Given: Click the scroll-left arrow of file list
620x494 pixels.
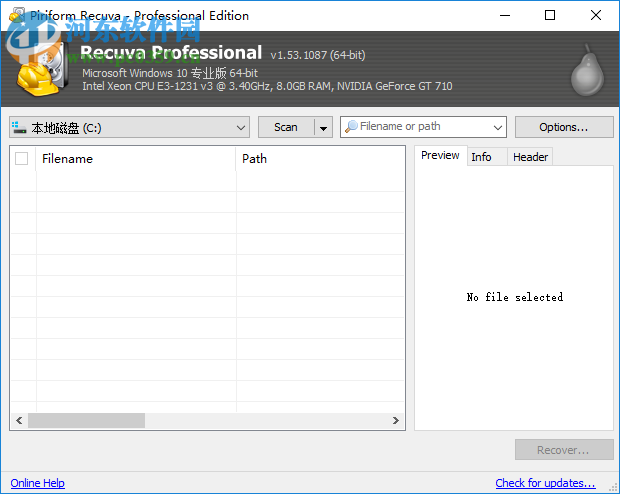Looking at the screenshot, I should (x=19, y=420).
